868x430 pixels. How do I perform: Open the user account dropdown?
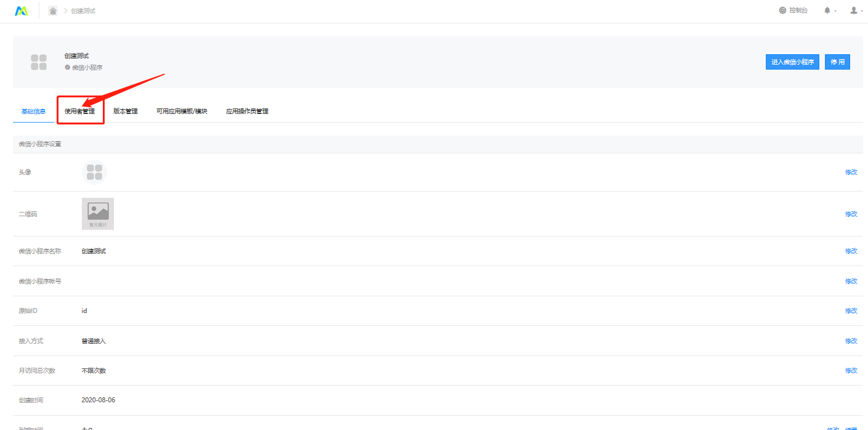coord(856,10)
